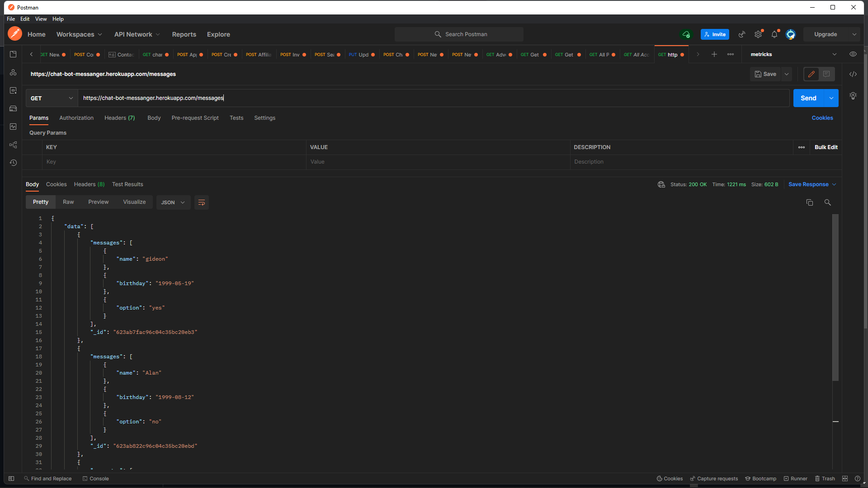Open the Collections sidebar icon
868x488 pixels.
(x=13, y=54)
